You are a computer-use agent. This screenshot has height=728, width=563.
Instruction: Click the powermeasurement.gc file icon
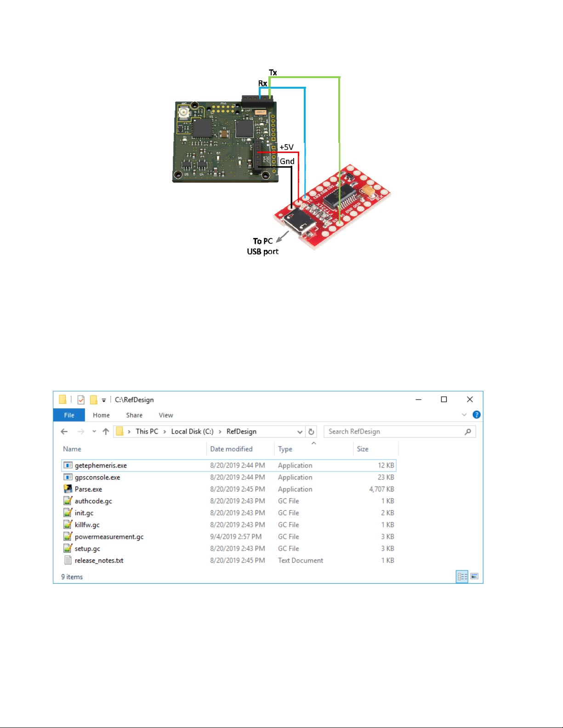tap(68, 536)
